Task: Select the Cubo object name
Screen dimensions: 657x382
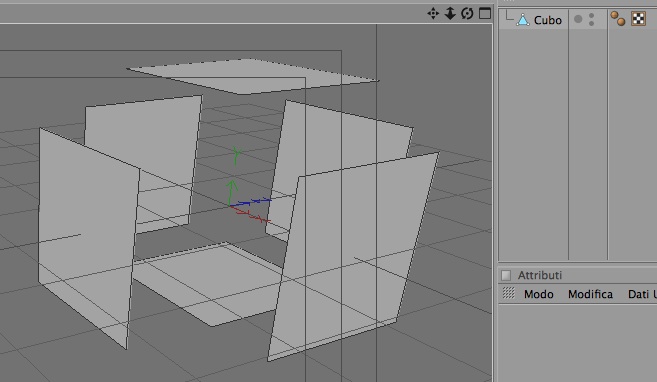Action: (x=548, y=20)
